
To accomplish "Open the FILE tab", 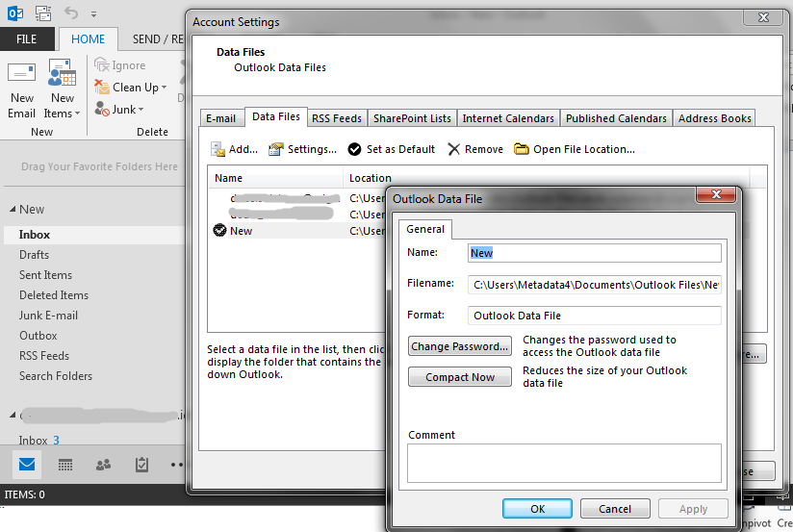I will click(x=27, y=38).
